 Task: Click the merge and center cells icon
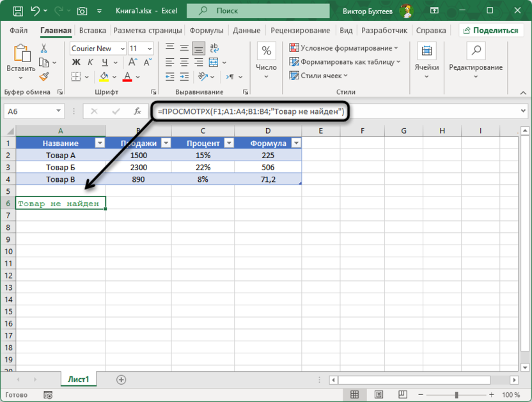(214, 62)
